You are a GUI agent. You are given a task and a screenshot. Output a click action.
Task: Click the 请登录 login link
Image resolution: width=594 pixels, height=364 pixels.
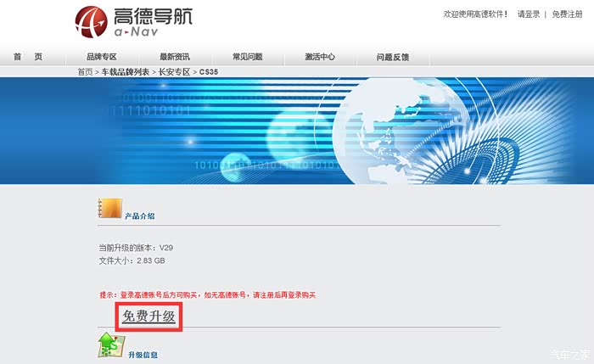pos(529,14)
